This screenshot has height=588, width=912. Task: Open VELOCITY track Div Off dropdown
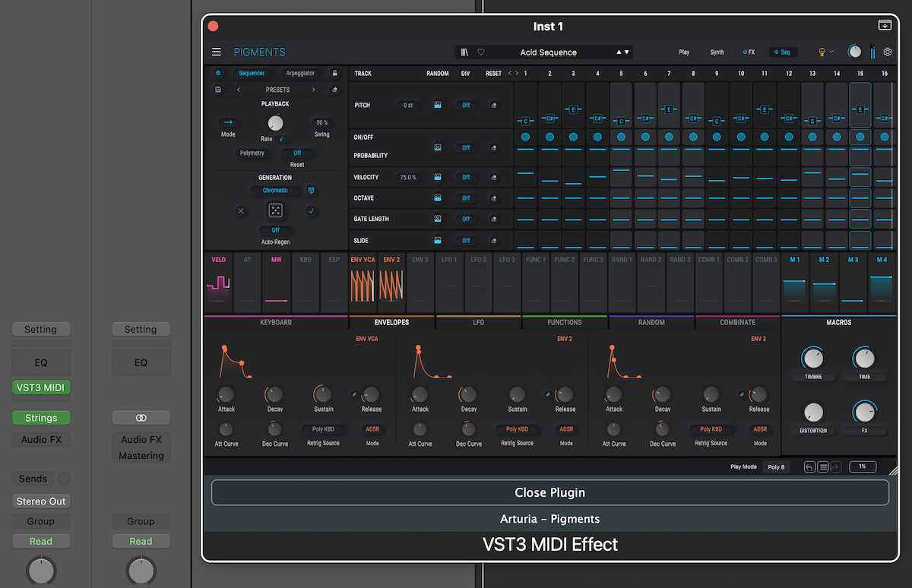[466, 177]
